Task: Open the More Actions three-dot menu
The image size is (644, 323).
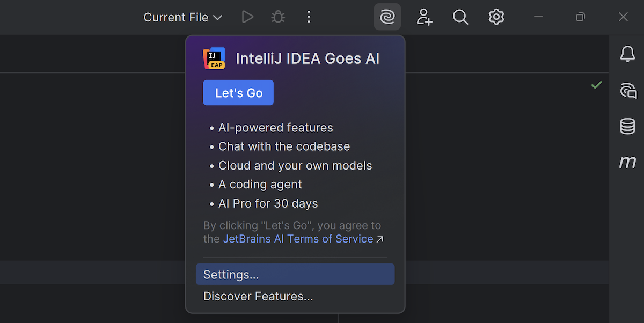Action: (x=309, y=17)
